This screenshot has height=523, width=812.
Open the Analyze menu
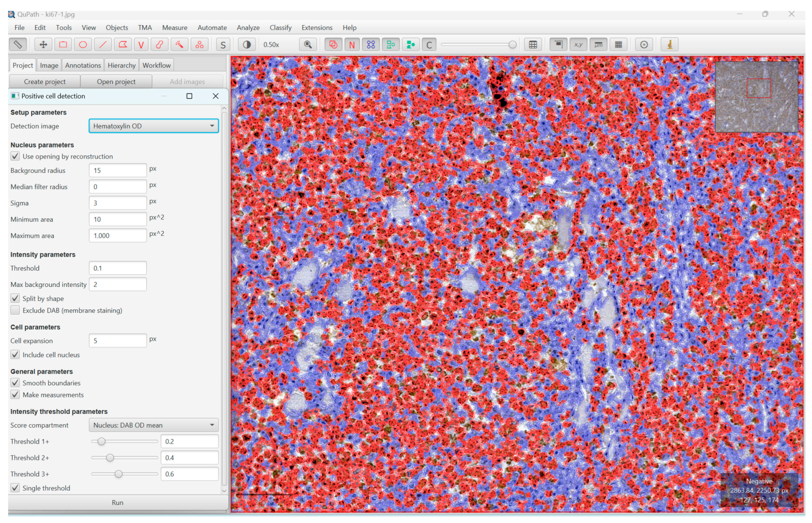(248, 28)
